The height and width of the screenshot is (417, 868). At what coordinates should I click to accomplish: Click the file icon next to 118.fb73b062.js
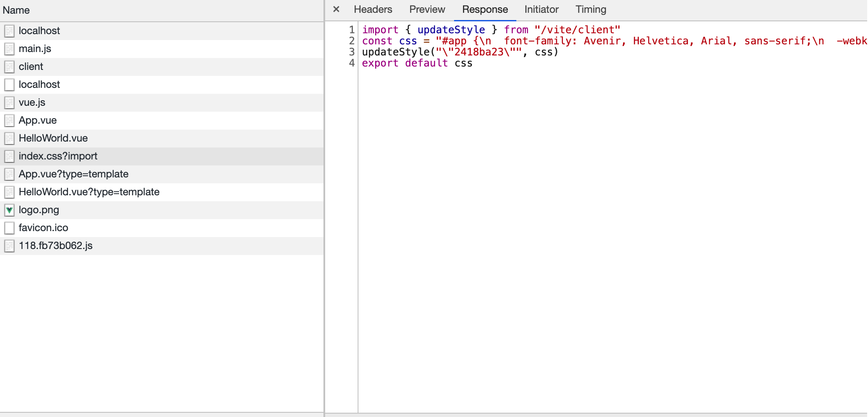[9, 246]
